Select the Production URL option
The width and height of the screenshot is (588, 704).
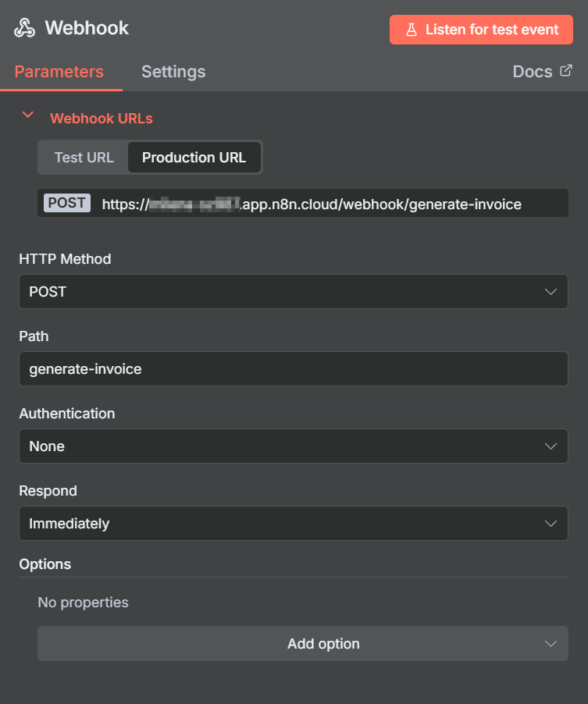click(194, 157)
